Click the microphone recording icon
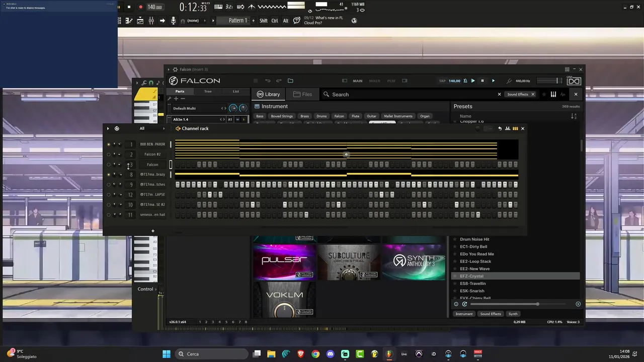644x362 pixels. (173, 21)
